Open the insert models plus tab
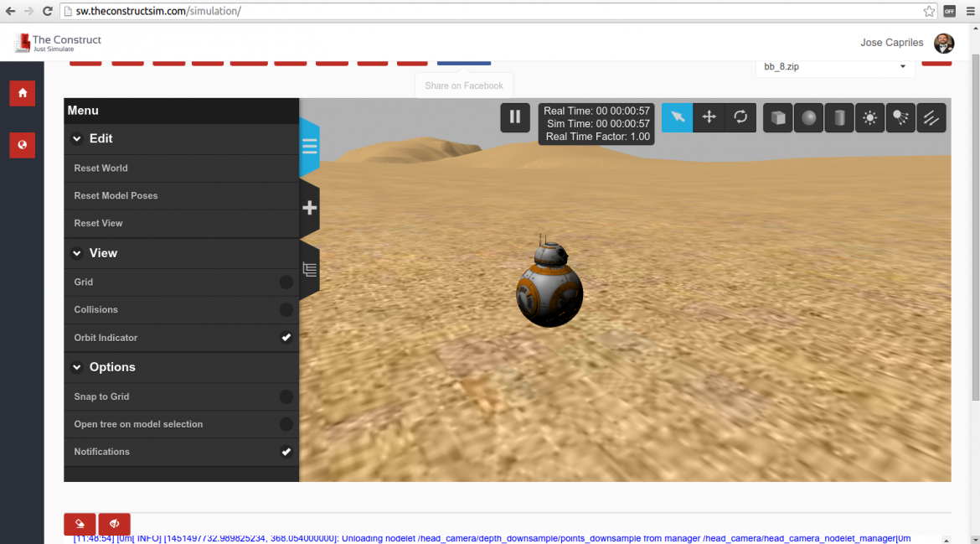 (309, 208)
